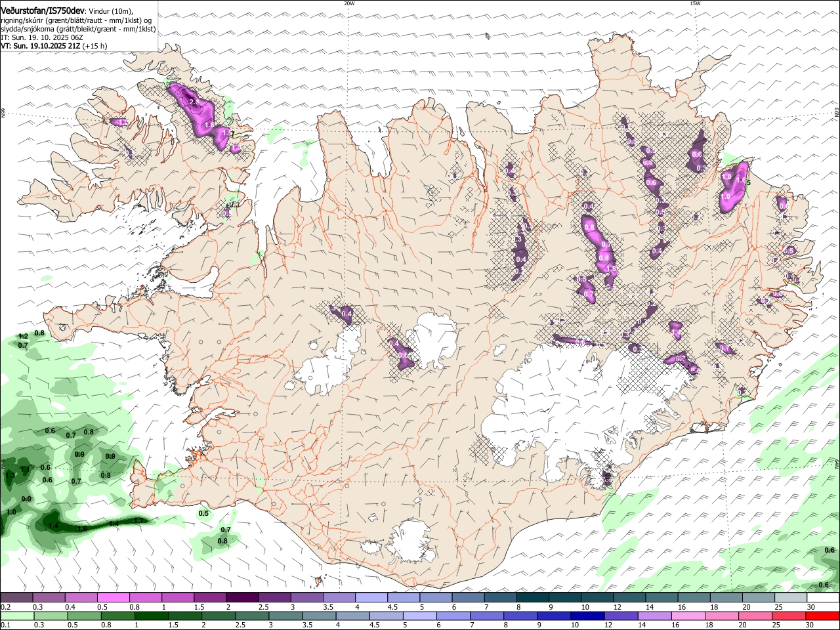
Task: Click the 20W longitude label at top
Action: (349, 3)
